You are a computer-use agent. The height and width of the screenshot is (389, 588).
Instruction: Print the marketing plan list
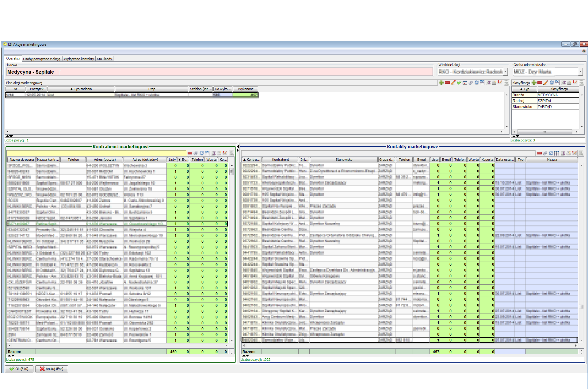(x=494, y=83)
